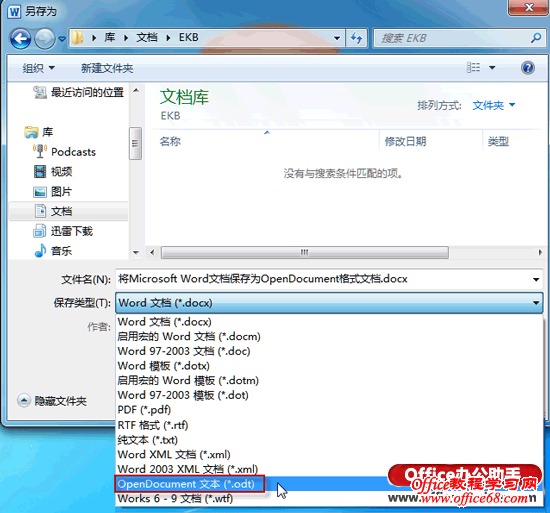Viewport: 550px width, 513px height.
Task: Collapse folders with 隐藏文件夹
Action: tap(52, 401)
